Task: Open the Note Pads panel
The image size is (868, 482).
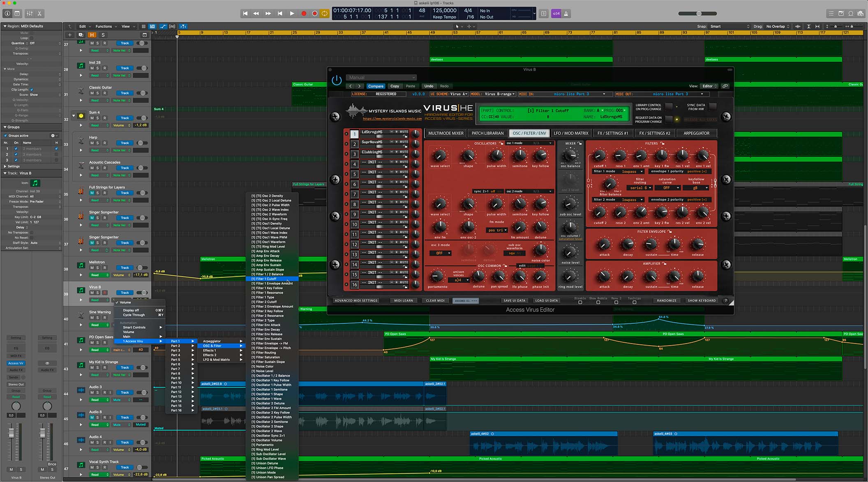Action: tap(841, 14)
